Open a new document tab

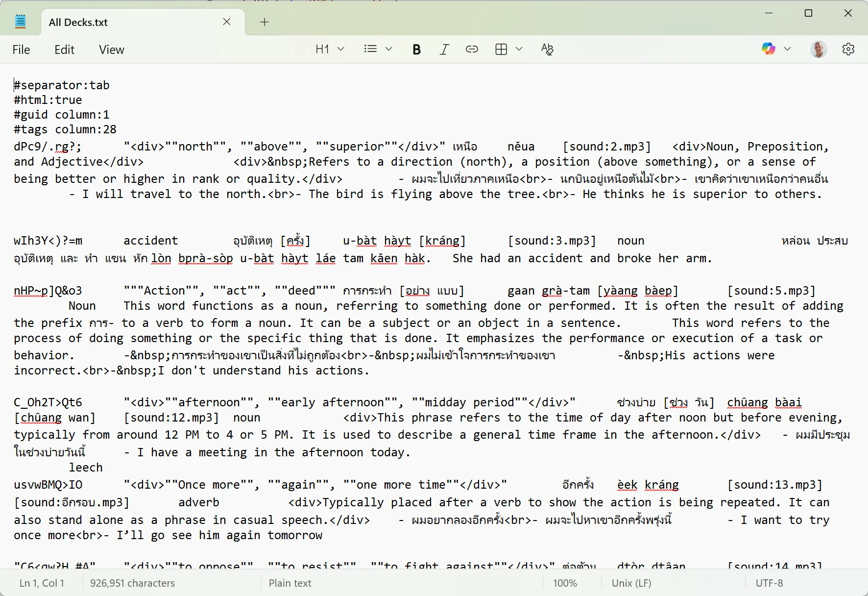264,22
